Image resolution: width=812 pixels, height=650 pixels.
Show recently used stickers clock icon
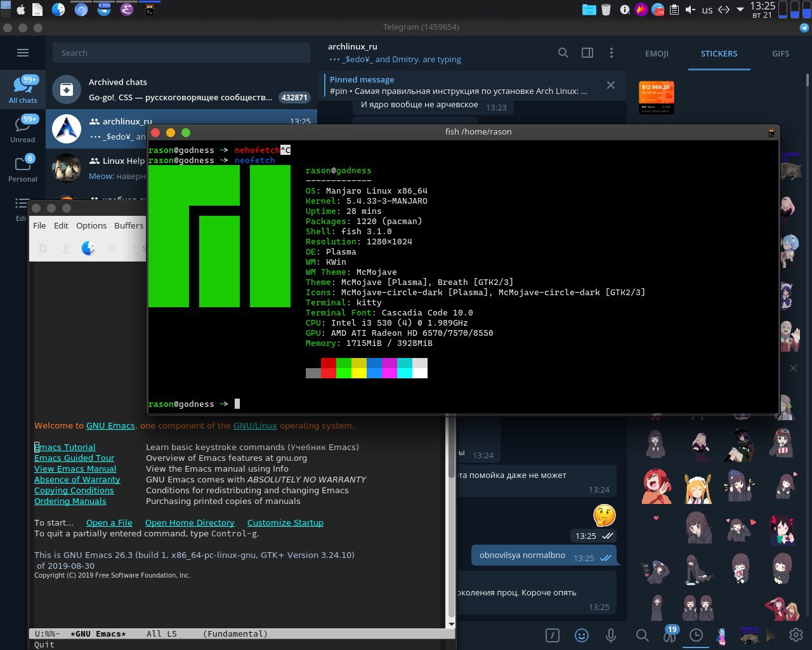point(696,635)
